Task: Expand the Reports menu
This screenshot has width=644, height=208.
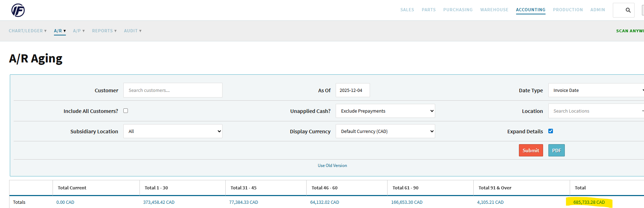Action: pyautogui.click(x=104, y=31)
